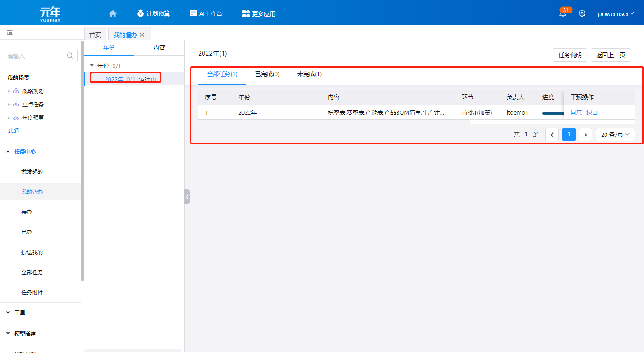This screenshot has height=353, width=644.
Task: Collapse the 年份 tree node
Action: 92,66
